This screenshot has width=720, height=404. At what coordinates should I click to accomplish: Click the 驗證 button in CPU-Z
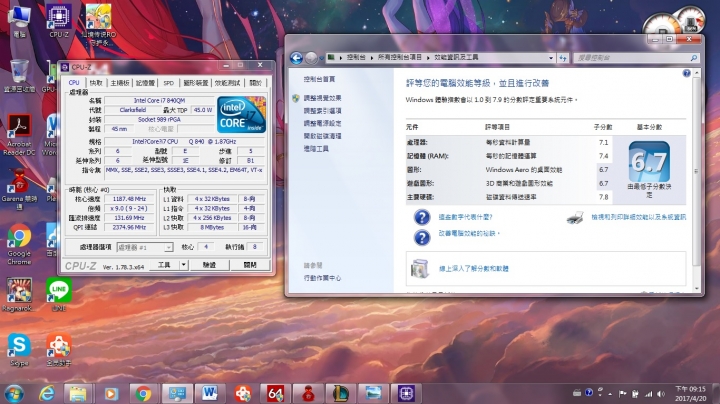tap(209, 265)
